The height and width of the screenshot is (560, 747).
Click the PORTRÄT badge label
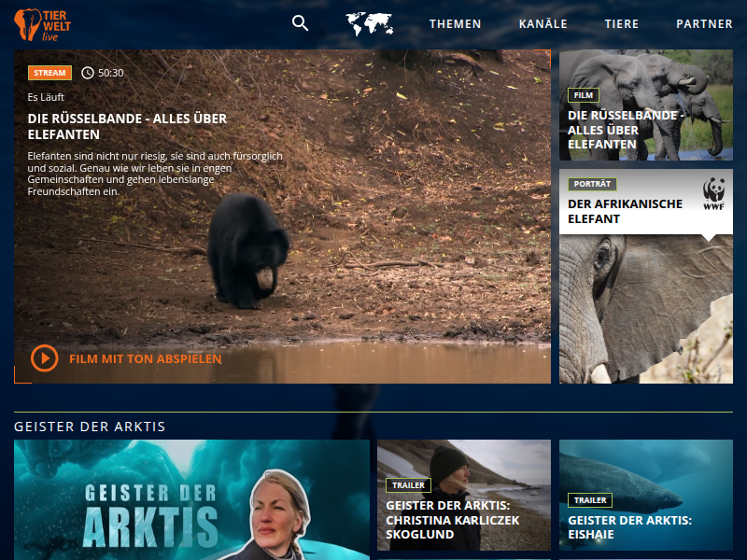592,184
